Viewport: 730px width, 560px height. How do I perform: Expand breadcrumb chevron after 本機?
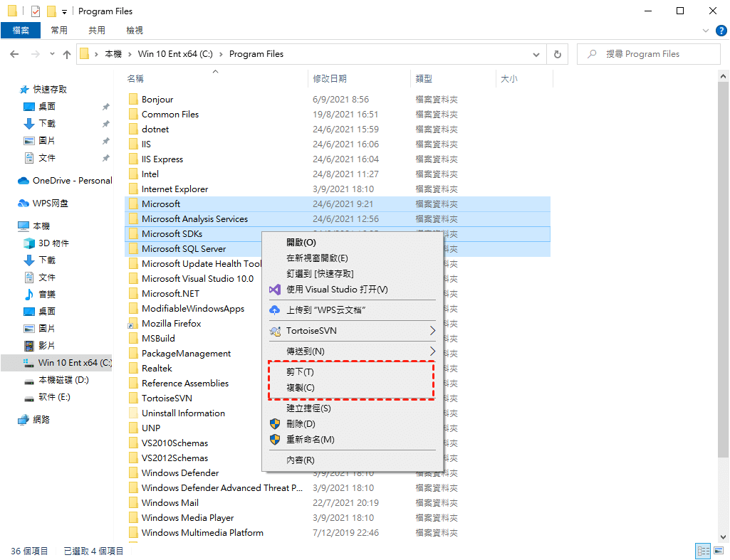pos(130,54)
